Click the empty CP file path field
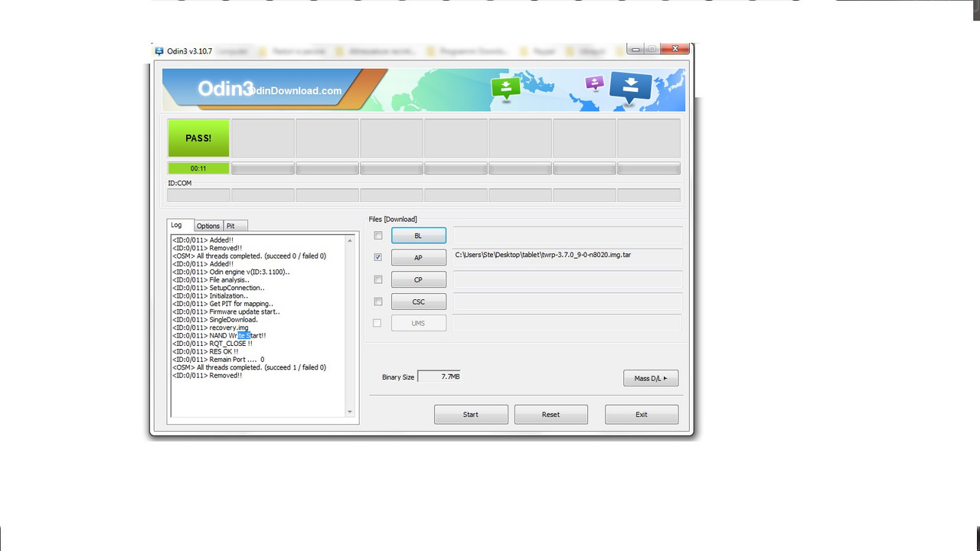 pyautogui.click(x=567, y=279)
